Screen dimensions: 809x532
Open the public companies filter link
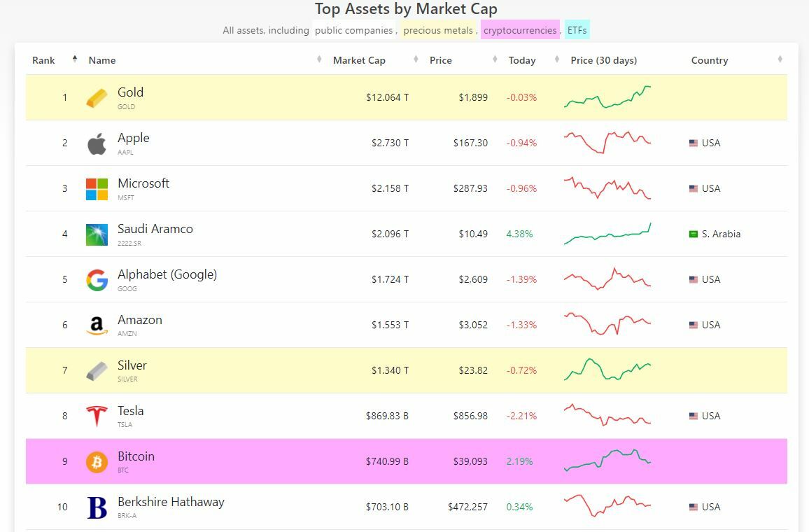(353, 30)
